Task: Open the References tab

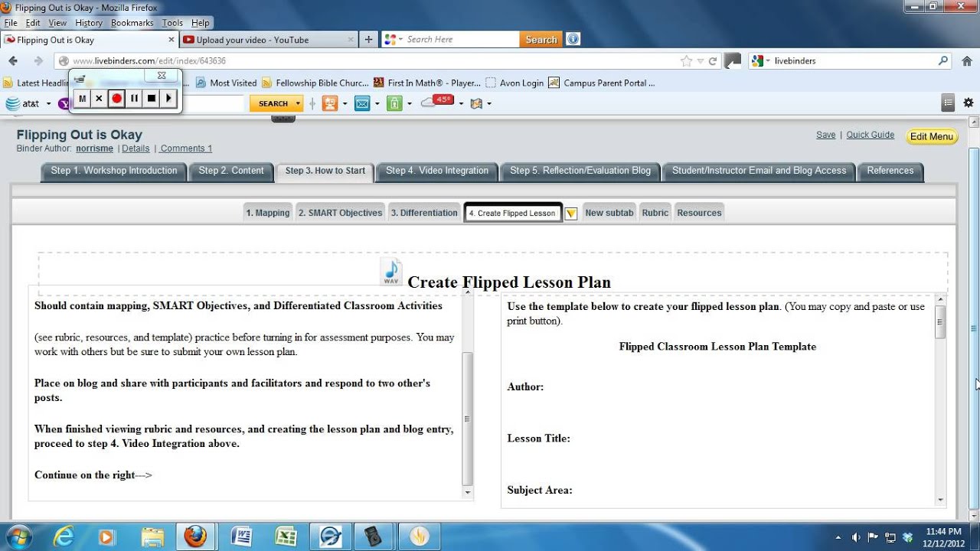Action: (890, 171)
